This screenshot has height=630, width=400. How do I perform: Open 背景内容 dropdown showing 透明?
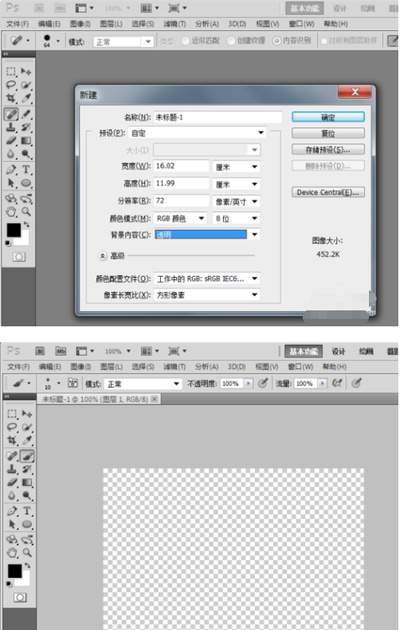(x=207, y=235)
